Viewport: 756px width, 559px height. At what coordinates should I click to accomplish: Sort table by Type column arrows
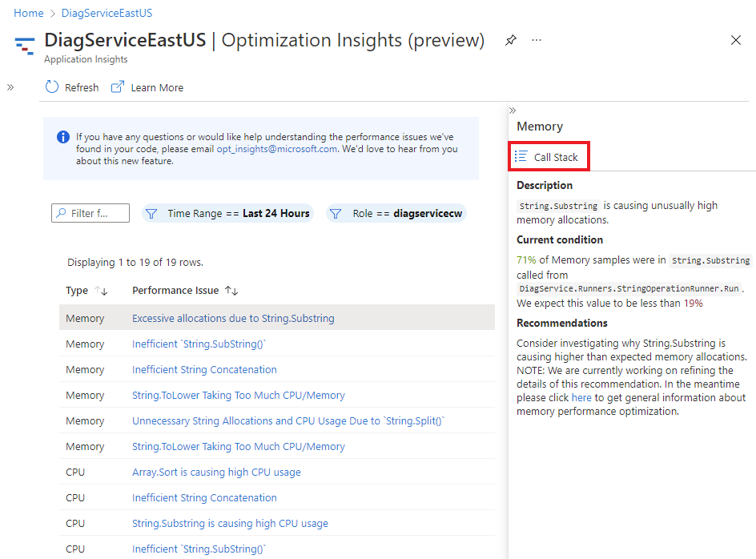point(101,291)
